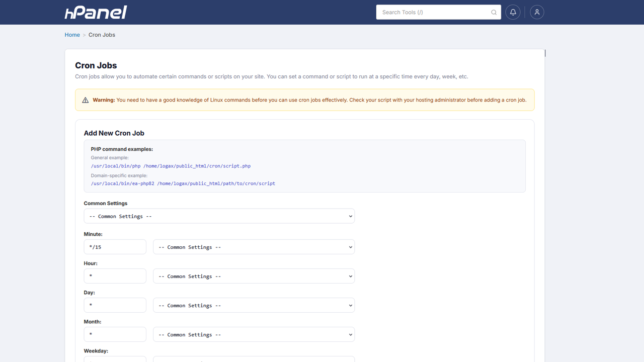Click the warning triangle icon
The width and height of the screenshot is (644, 362).
pyautogui.click(x=85, y=100)
